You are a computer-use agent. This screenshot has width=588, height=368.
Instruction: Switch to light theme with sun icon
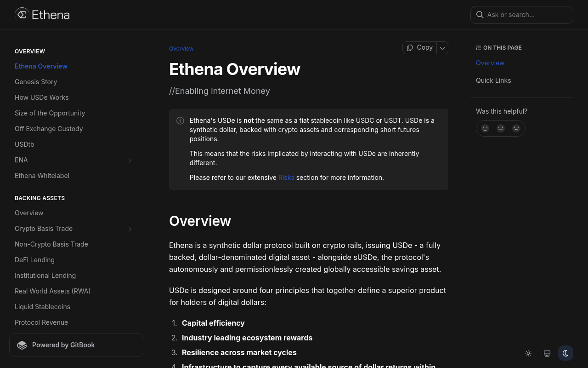528,353
